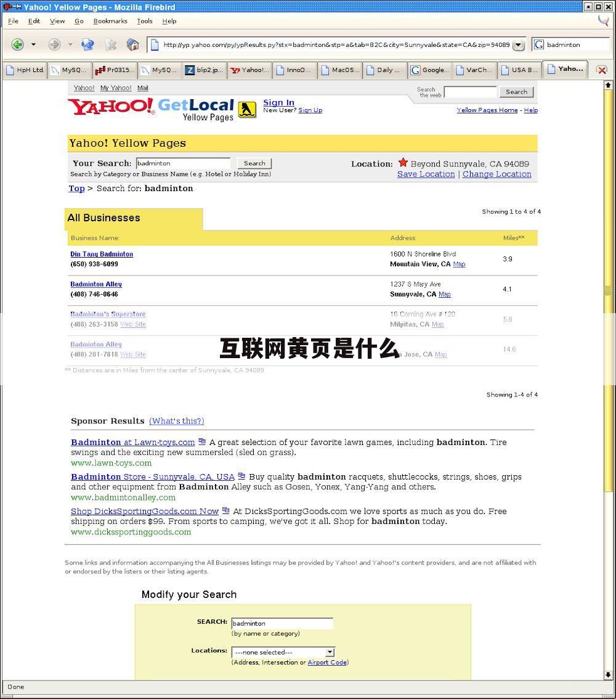Open the Help menu

tap(169, 21)
